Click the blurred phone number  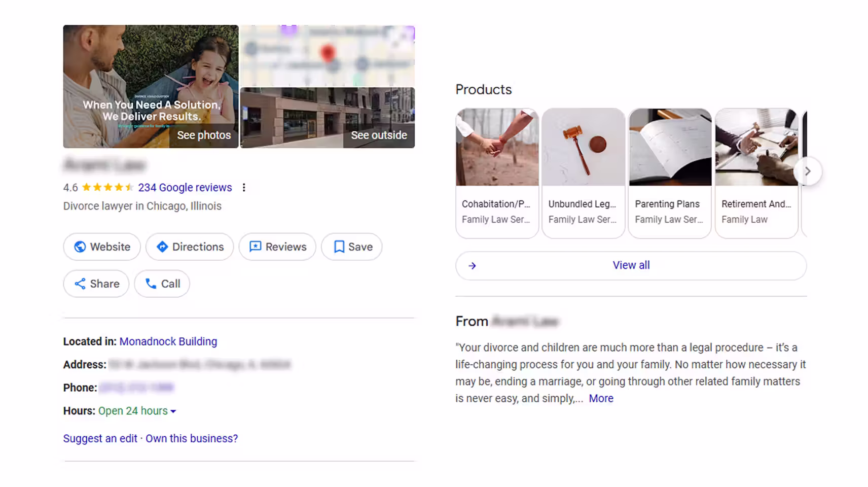[136, 388]
